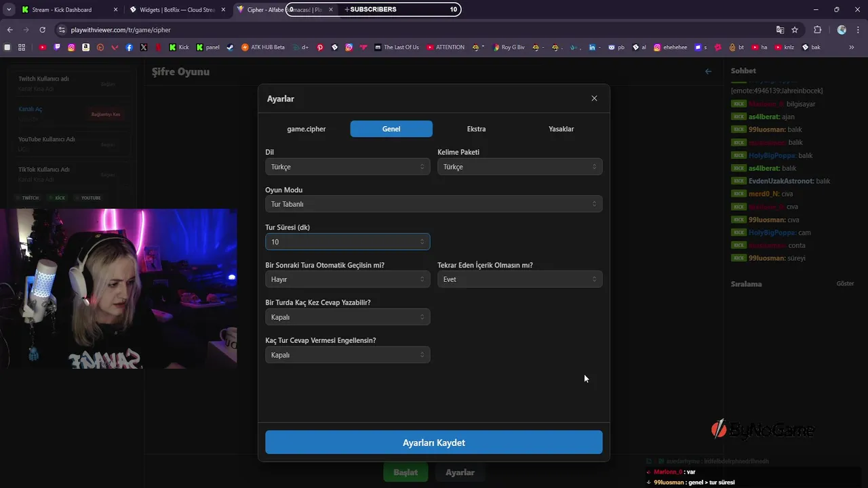868x488 pixels.
Task: Click the green Başlat button
Action: [406, 472]
